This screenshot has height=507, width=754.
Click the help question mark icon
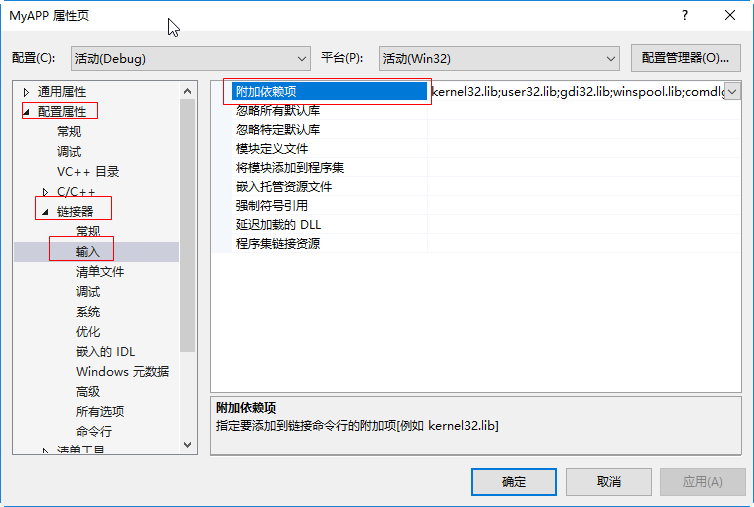[685, 15]
